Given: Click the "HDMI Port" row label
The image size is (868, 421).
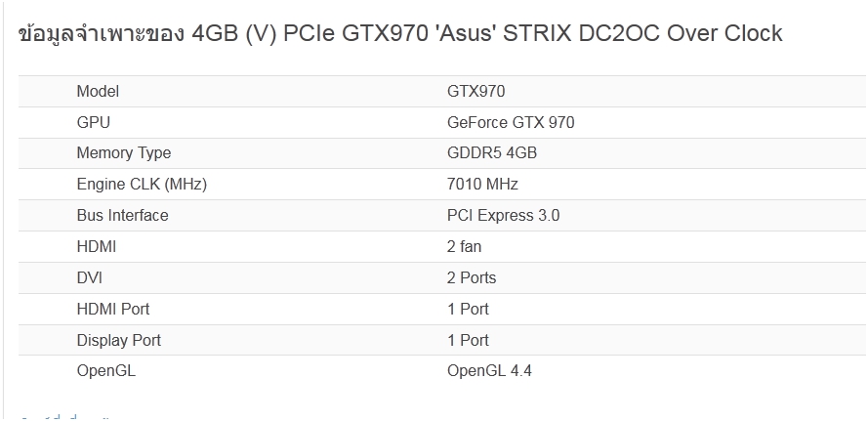Looking at the screenshot, I should pyautogui.click(x=113, y=310).
